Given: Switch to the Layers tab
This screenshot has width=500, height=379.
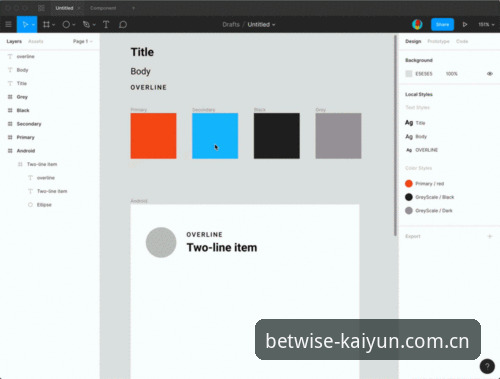Looking at the screenshot, I should click(14, 41).
